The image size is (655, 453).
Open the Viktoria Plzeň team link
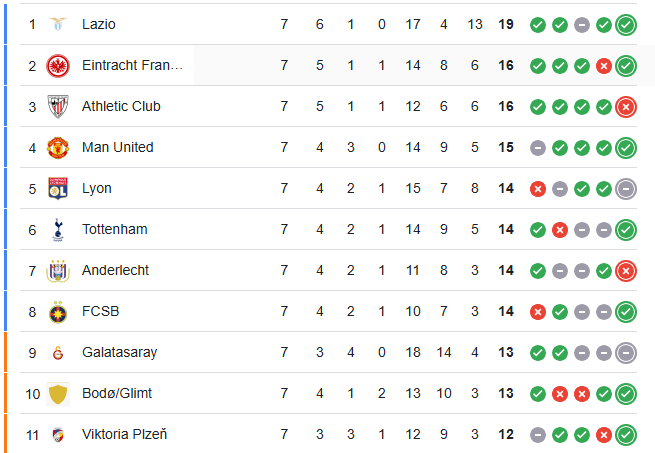tap(125, 435)
